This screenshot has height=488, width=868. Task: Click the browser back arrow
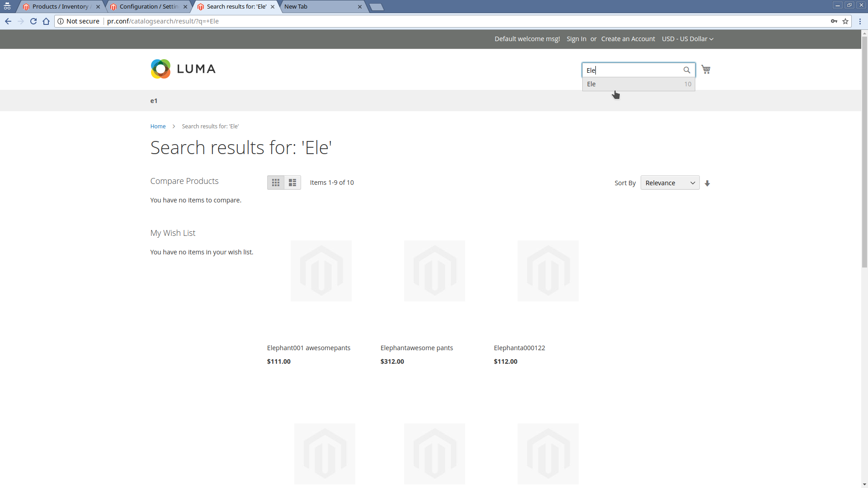coord(8,21)
